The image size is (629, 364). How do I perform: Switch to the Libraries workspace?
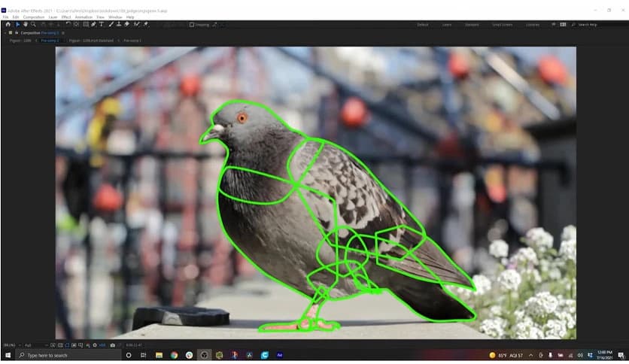(x=533, y=24)
